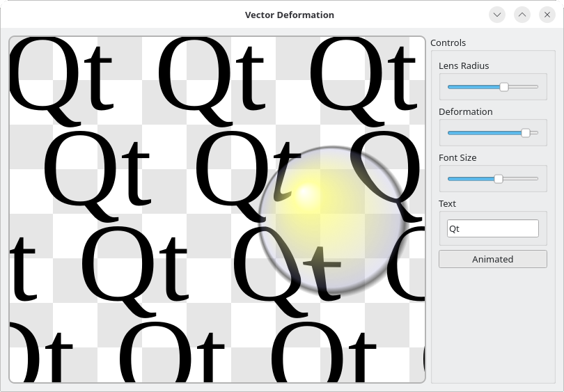
Task: Click the Controls group heading
Action: click(448, 42)
